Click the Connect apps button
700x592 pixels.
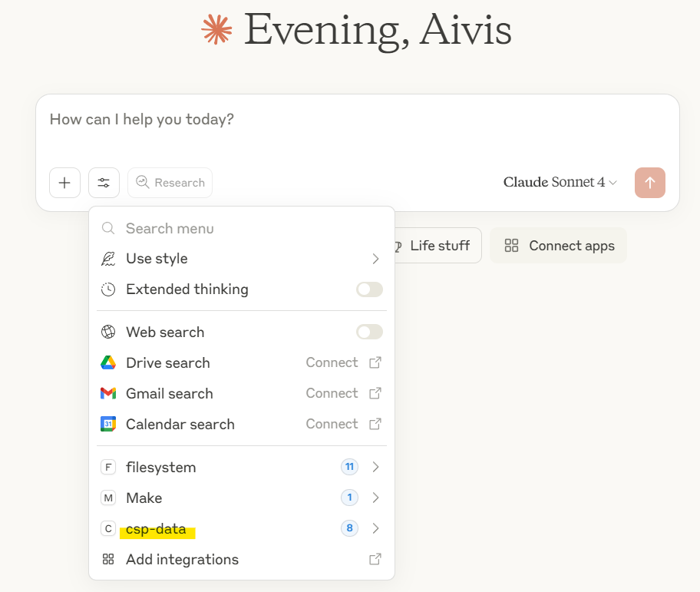click(x=558, y=246)
